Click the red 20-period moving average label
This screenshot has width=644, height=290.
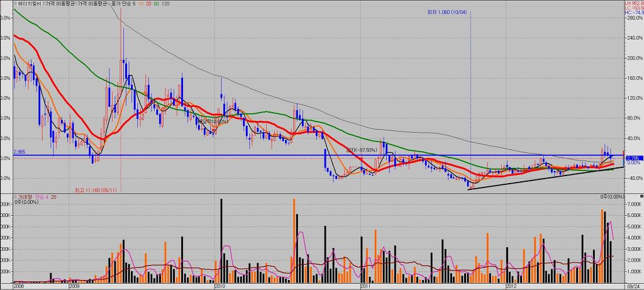147,3
